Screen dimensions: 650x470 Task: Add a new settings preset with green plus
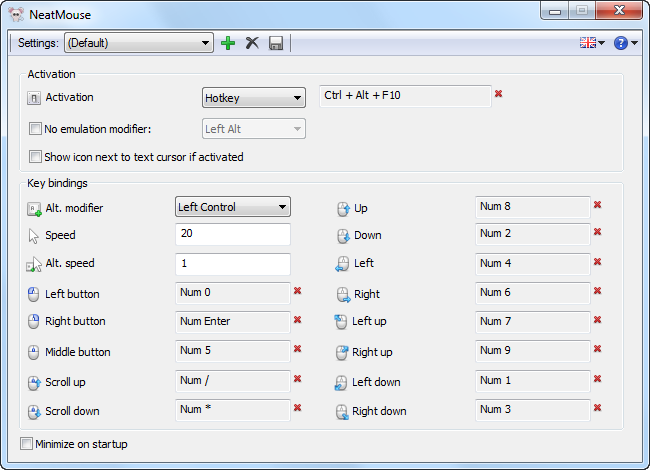[x=228, y=43]
